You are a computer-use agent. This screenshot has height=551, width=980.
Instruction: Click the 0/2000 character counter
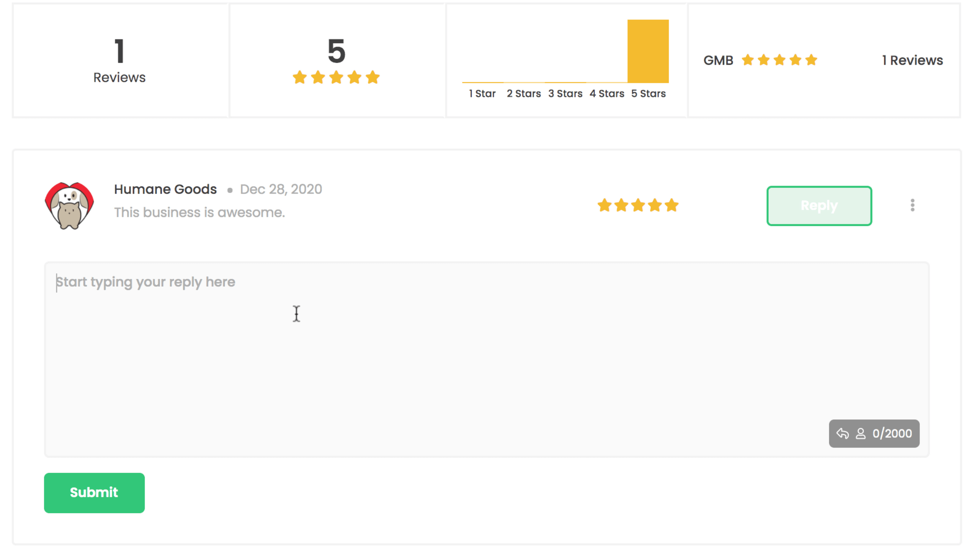(x=892, y=433)
